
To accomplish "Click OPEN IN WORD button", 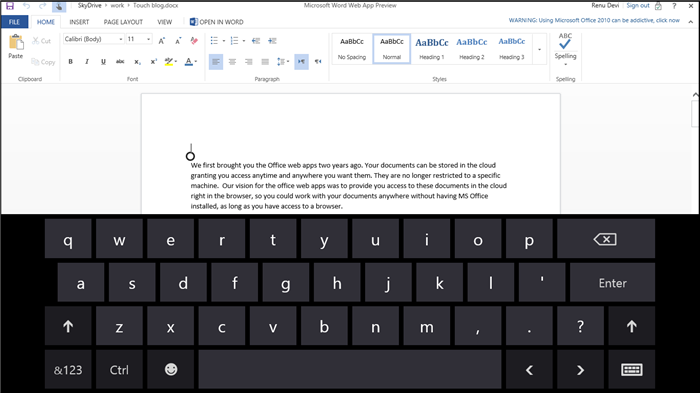I will (x=217, y=22).
